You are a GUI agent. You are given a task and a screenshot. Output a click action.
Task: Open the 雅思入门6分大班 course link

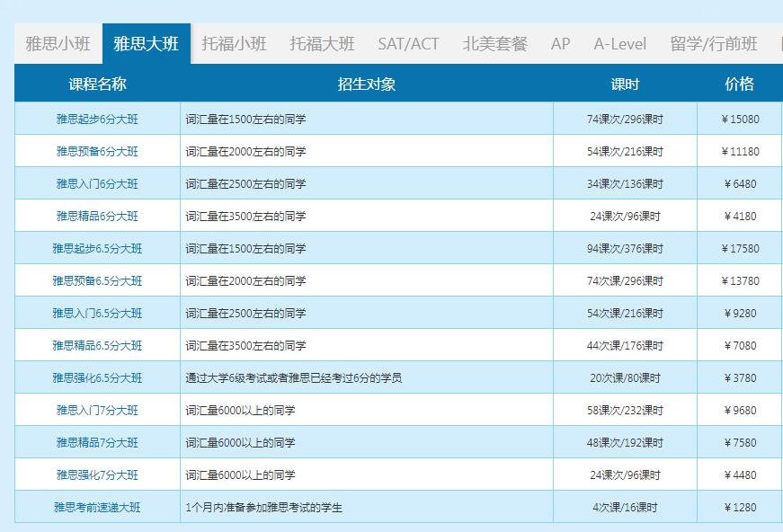click(97, 183)
